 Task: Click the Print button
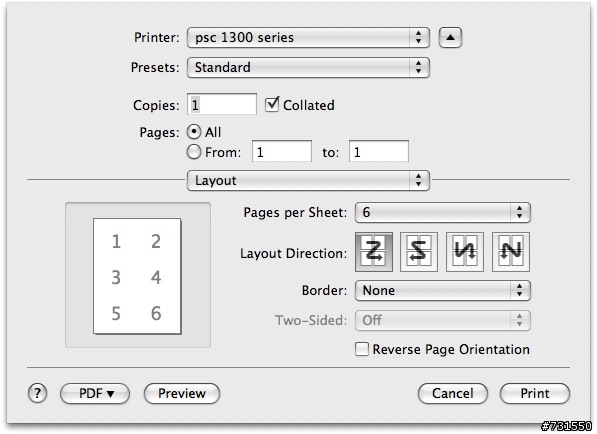pos(535,393)
